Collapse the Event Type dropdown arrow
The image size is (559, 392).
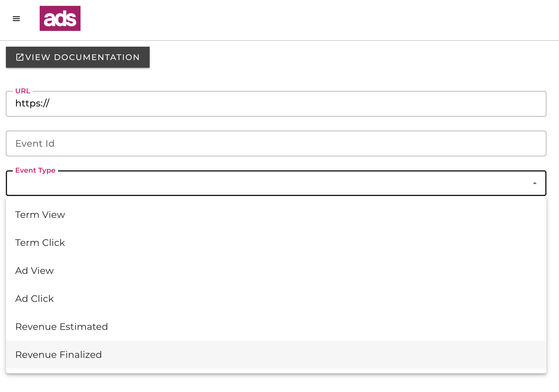tap(534, 183)
